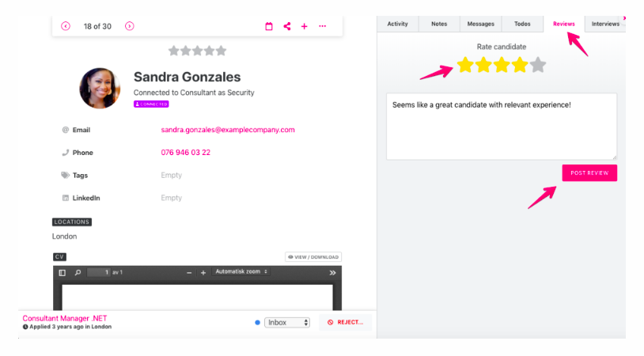Switch to the Activity tab
Screen dimensions: 644x356
398,24
